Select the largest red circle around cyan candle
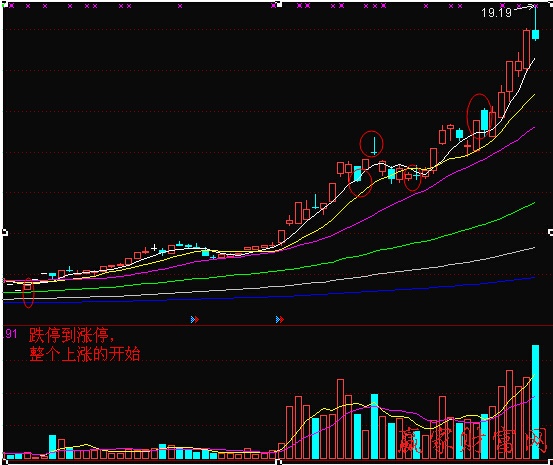 pos(479,115)
